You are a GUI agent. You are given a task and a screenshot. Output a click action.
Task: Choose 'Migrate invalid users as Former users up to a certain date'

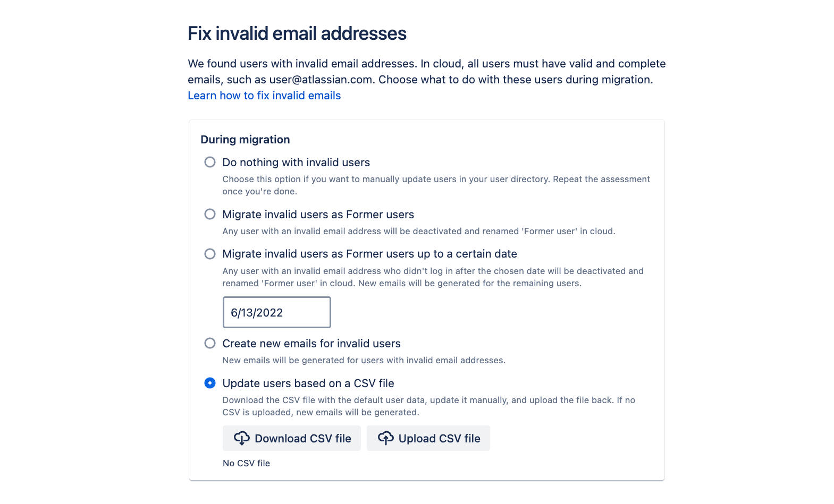pyautogui.click(x=210, y=254)
